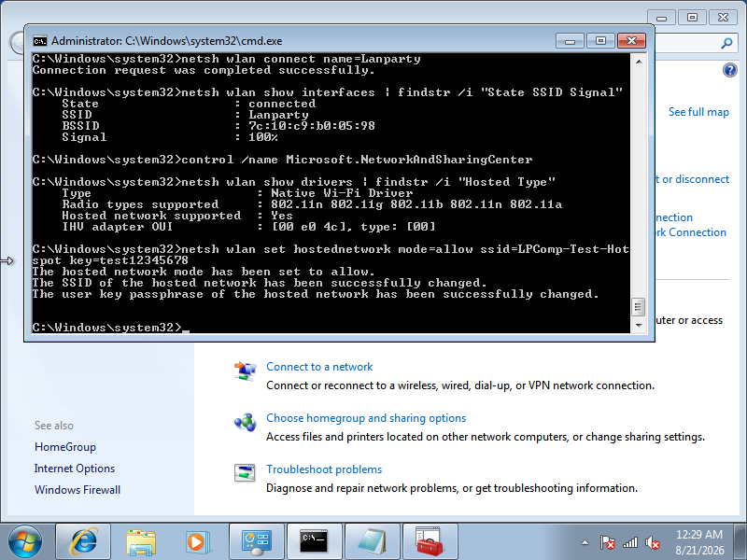The width and height of the screenshot is (747, 560).
Task: Open the Troubleshoot problems link
Action: pyautogui.click(x=324, y=469)
